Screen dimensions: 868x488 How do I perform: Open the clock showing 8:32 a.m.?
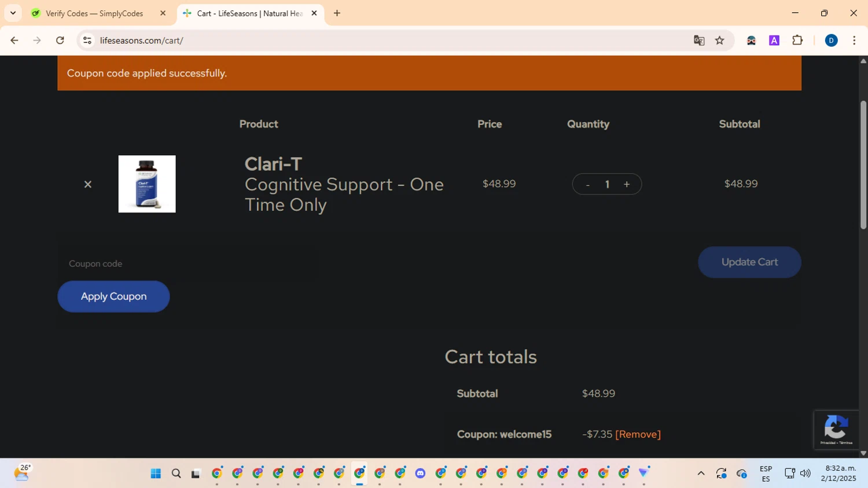pyautogui.click(x=838, y=474)
